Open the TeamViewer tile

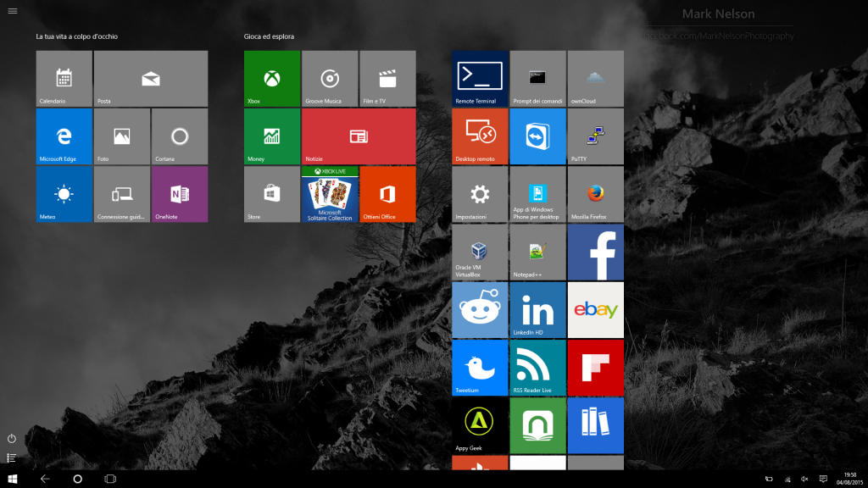(x=537, y=136)
